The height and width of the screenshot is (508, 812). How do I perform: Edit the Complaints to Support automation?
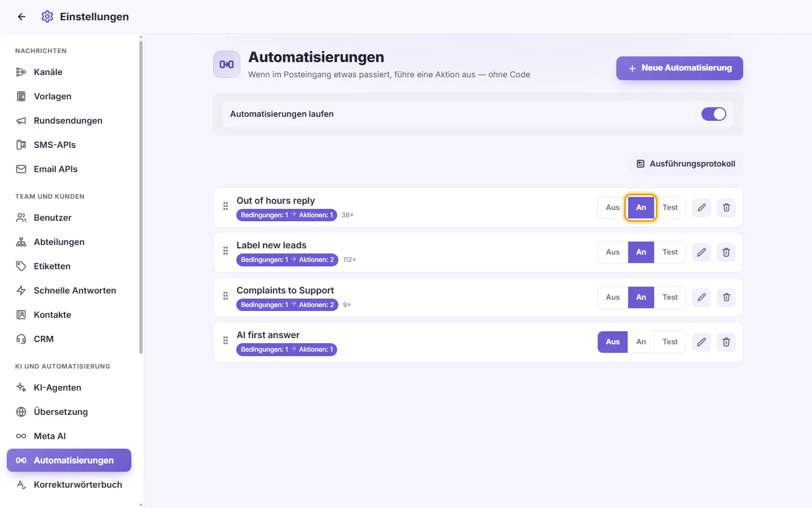tap(701, 297)
